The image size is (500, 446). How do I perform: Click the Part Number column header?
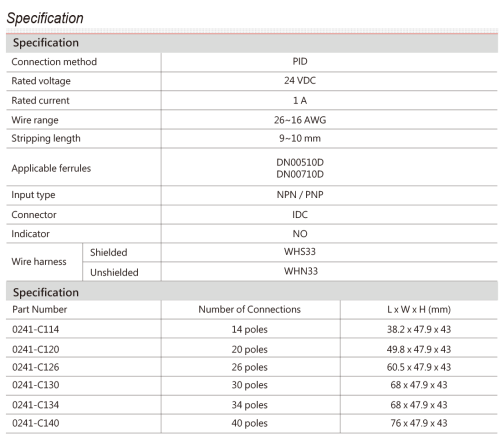click(39, 309)
